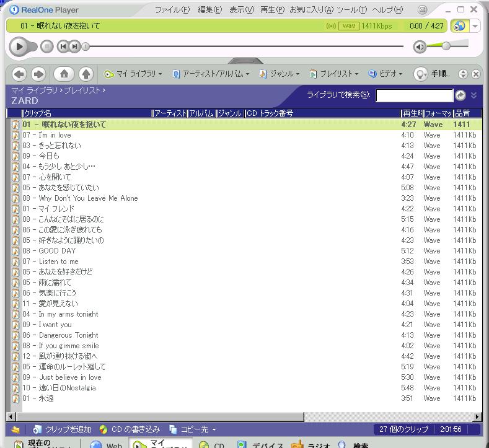Click the back navigation arrow
Image resolution: width=489 pixels, height=448 pixels.
[x=19, y=74]
